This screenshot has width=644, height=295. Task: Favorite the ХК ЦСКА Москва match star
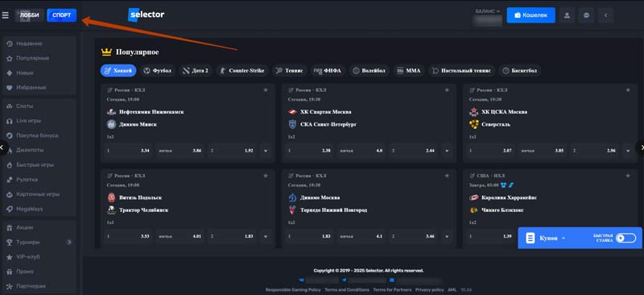coord(628,90)
